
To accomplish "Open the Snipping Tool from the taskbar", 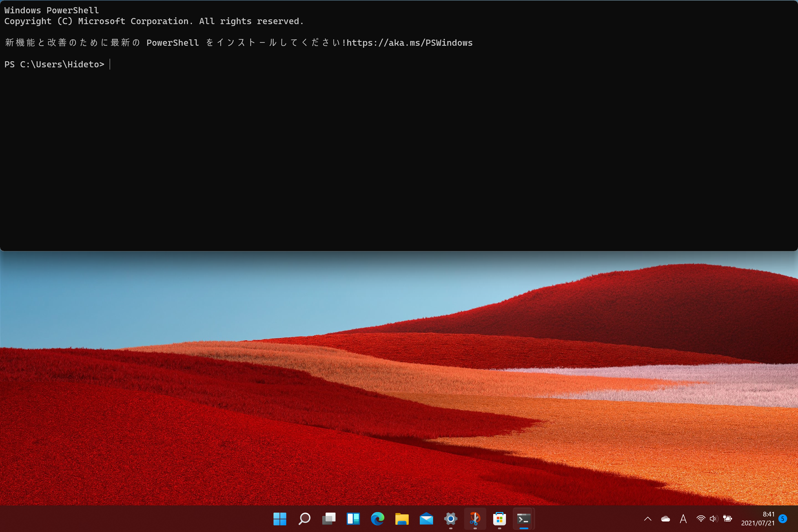I will (x=475, y=519).
